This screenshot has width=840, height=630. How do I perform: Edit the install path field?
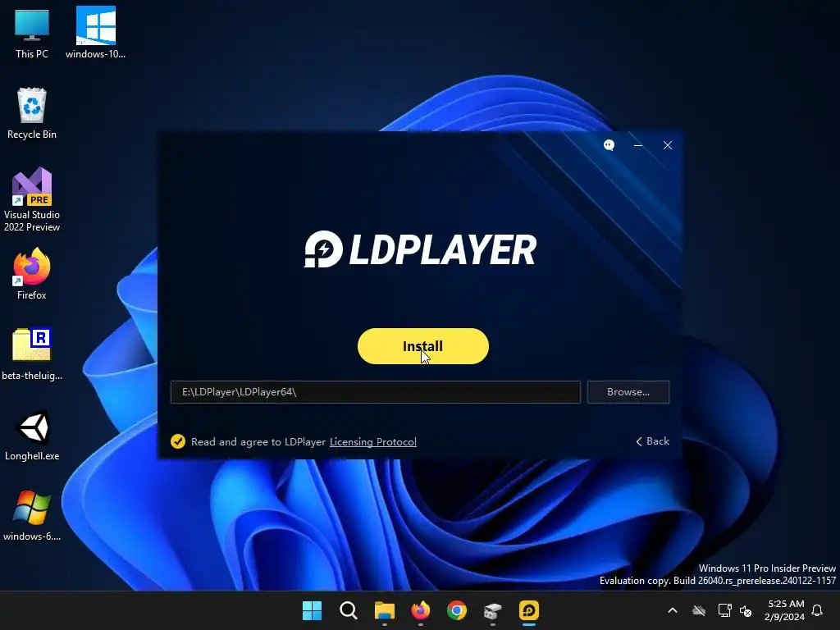click(x=375, y=391)
